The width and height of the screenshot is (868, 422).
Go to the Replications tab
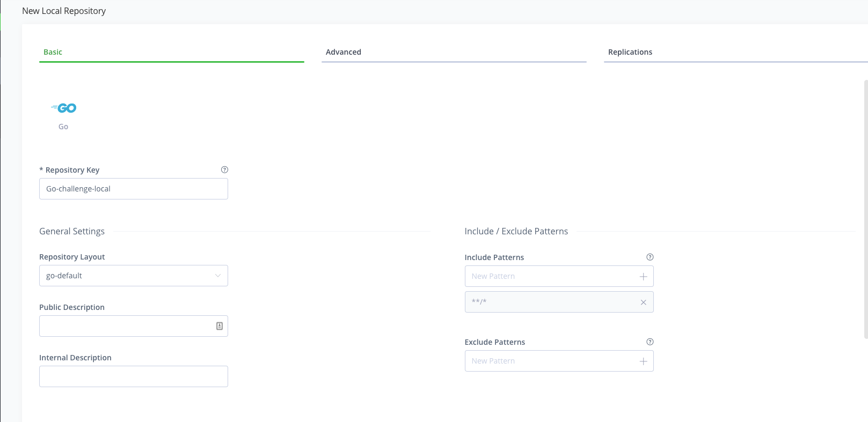pos(630,52)
